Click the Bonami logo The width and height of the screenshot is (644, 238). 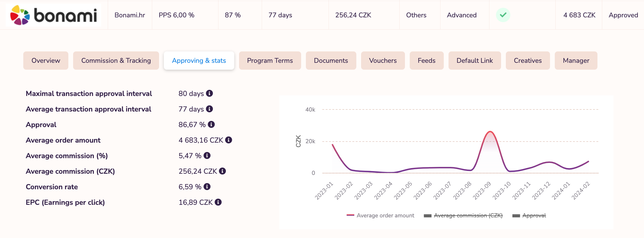click(x=54, y=15)
